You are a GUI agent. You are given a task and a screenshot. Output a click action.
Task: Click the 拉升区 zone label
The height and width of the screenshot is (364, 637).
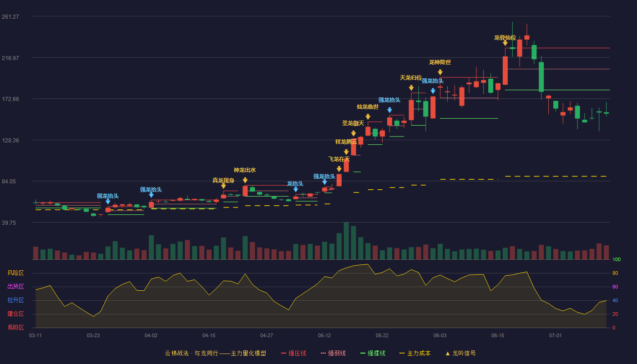pos(15,300)
